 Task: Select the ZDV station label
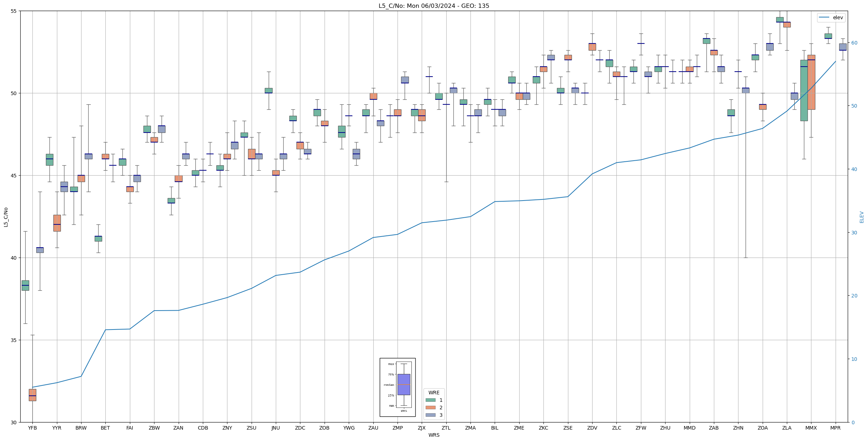click(592, 428)
